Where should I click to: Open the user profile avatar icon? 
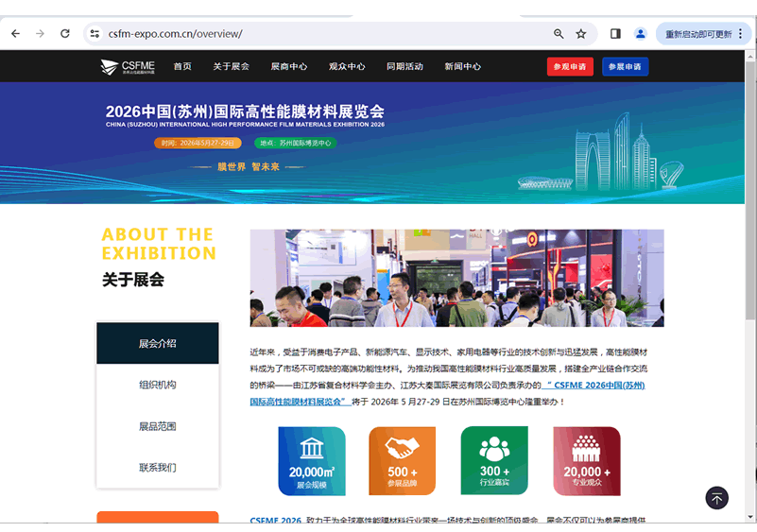click(x=641, y=34)
